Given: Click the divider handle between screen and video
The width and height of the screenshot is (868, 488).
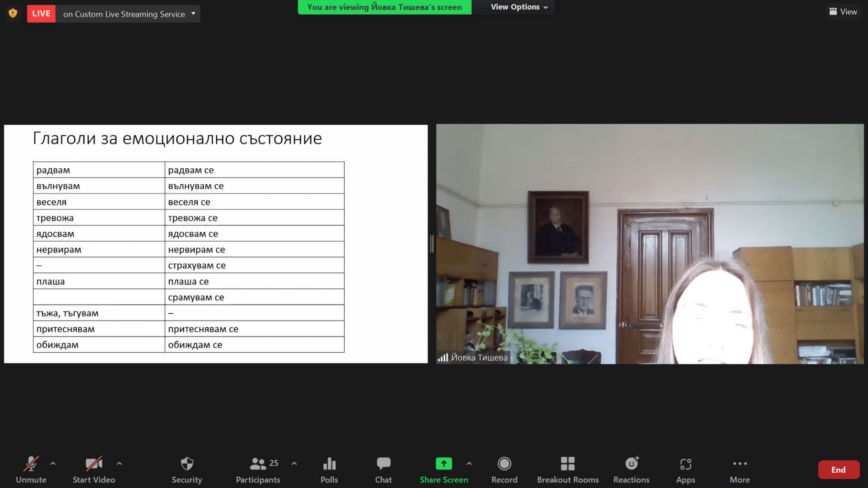Looking at the screenshot, I should point(432,244).
